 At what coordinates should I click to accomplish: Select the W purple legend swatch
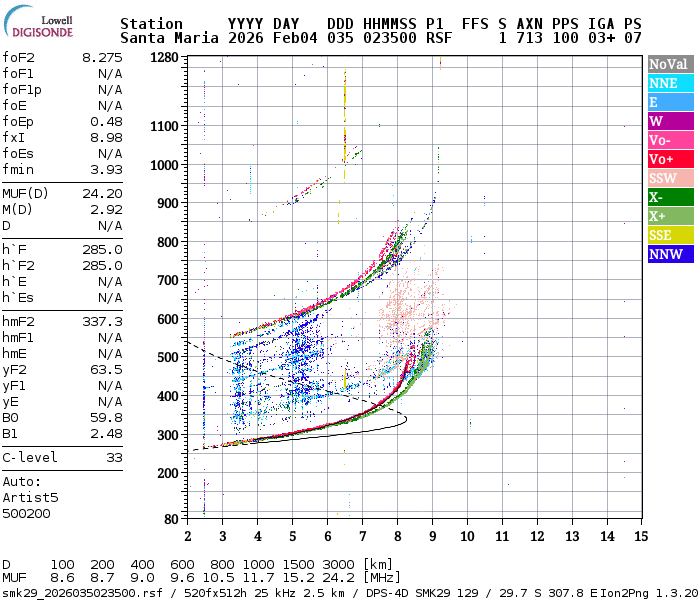(x=671, y=121)
